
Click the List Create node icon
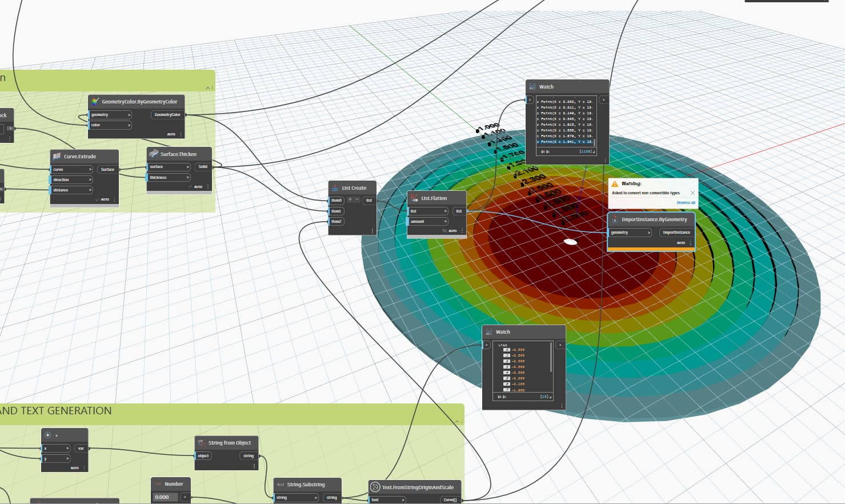coord(335,187)
